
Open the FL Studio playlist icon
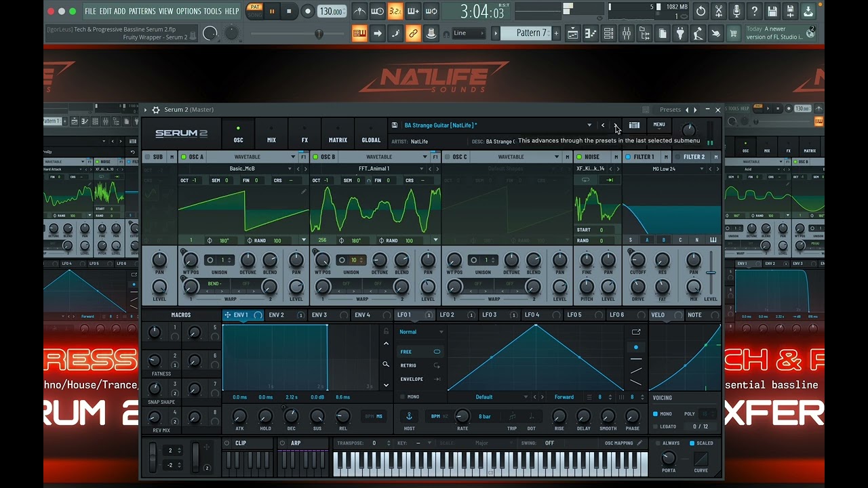pyautogui.click(x=573, y=33)
